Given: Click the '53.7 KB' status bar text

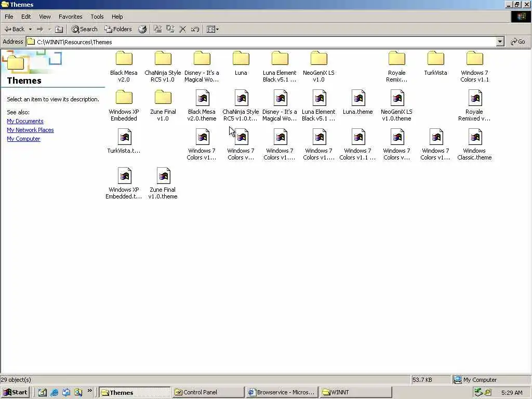Looking at the screenshot, I should coord(422,380).
